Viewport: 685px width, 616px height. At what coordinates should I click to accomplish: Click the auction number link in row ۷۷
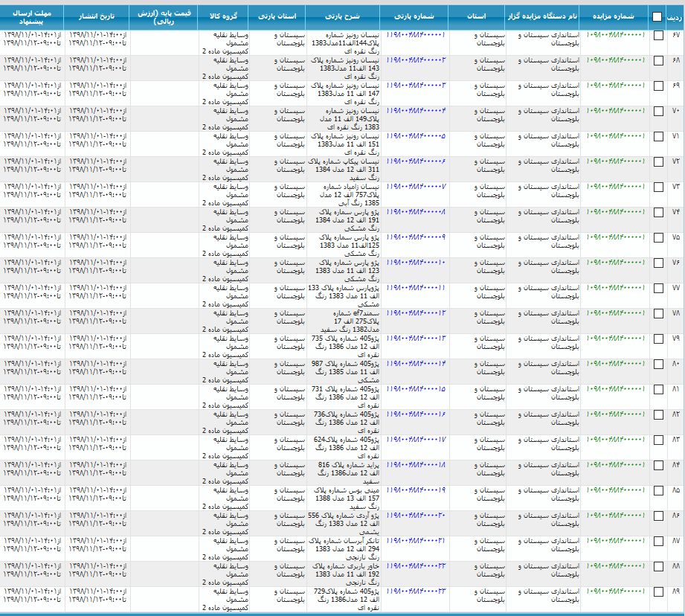[x=616, y=288]
